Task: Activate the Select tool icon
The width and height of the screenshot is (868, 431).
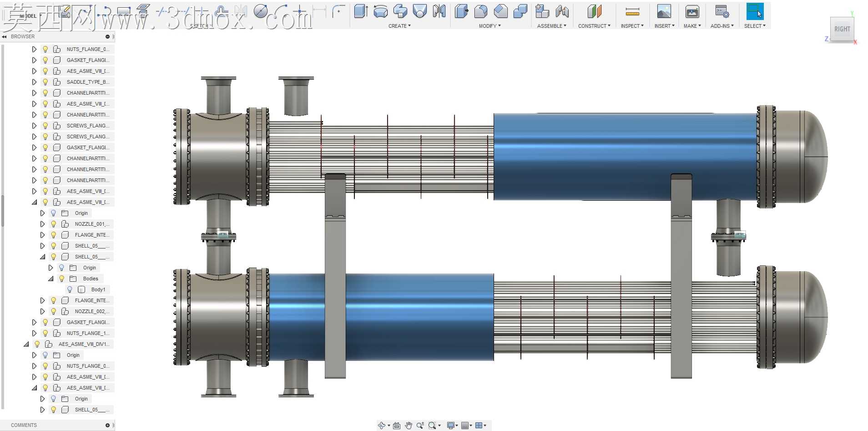Action: pyautogui.click(x=755, y=11)
